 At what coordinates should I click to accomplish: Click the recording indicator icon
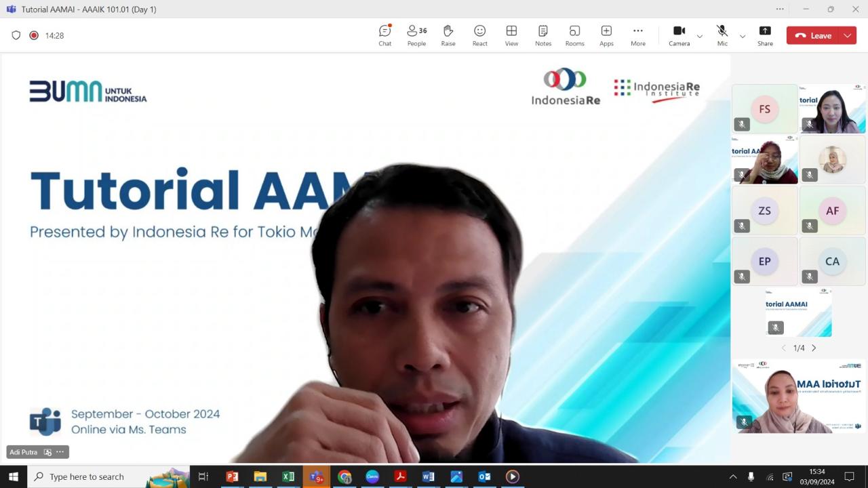point(34,35)
